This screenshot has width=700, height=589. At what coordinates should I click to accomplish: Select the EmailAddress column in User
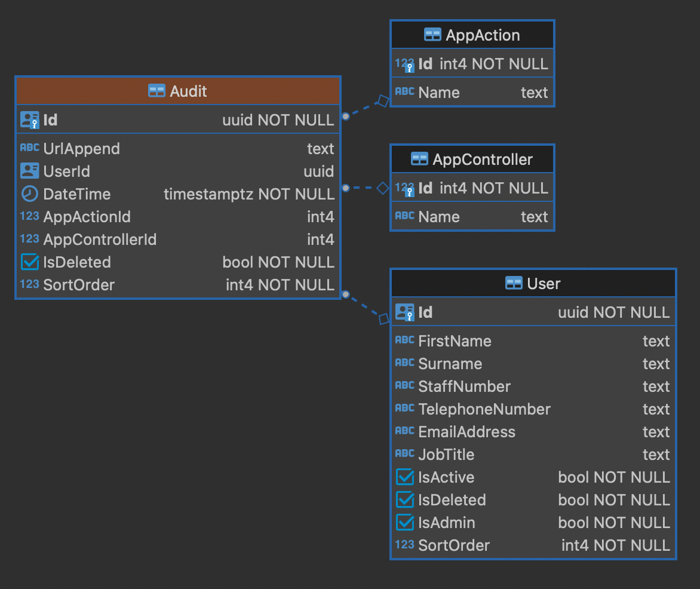coord(466,432)
